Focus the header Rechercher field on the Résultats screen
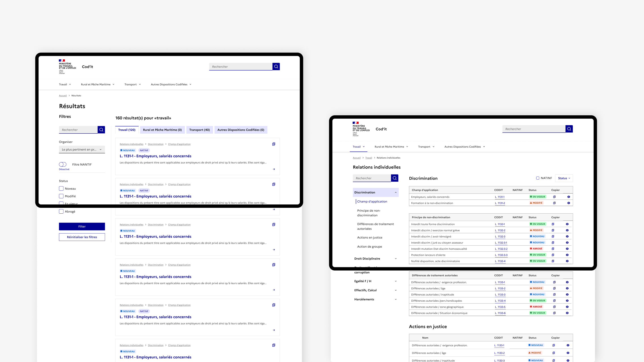 point(241,66)
